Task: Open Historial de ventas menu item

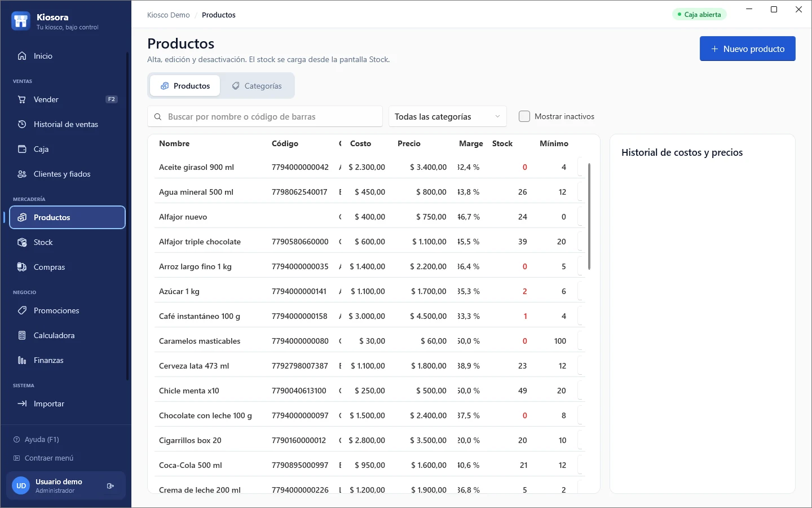Action: (x=67, y=124)
